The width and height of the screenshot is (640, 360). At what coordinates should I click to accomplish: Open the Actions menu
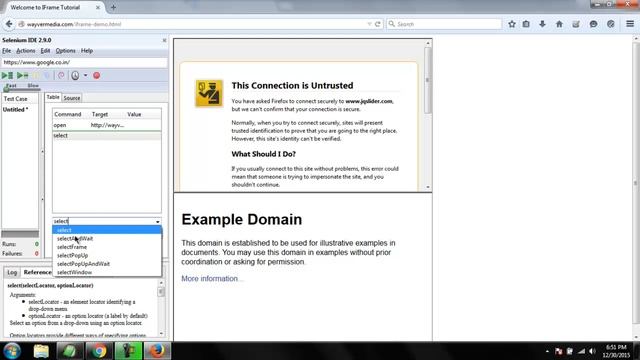coord(26,51)
